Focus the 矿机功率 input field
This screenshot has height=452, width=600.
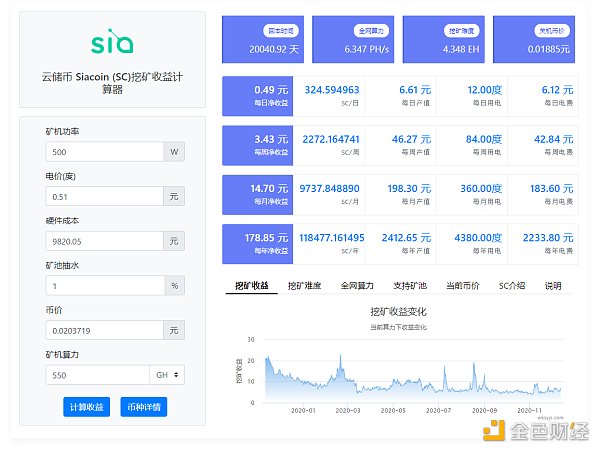click(x=104, y=152)
